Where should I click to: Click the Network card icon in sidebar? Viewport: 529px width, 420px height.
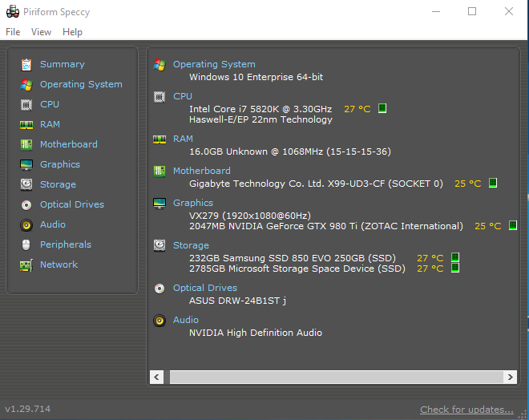(x=26, y=265)
